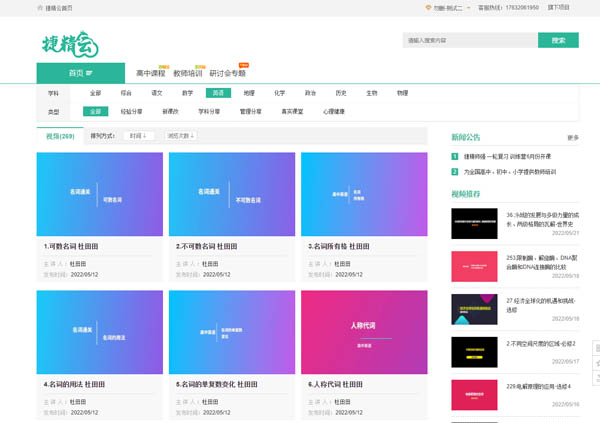
Task: Open recommended video 27 经济全球化 thumbnail
Action: click(x=475, y=308)
